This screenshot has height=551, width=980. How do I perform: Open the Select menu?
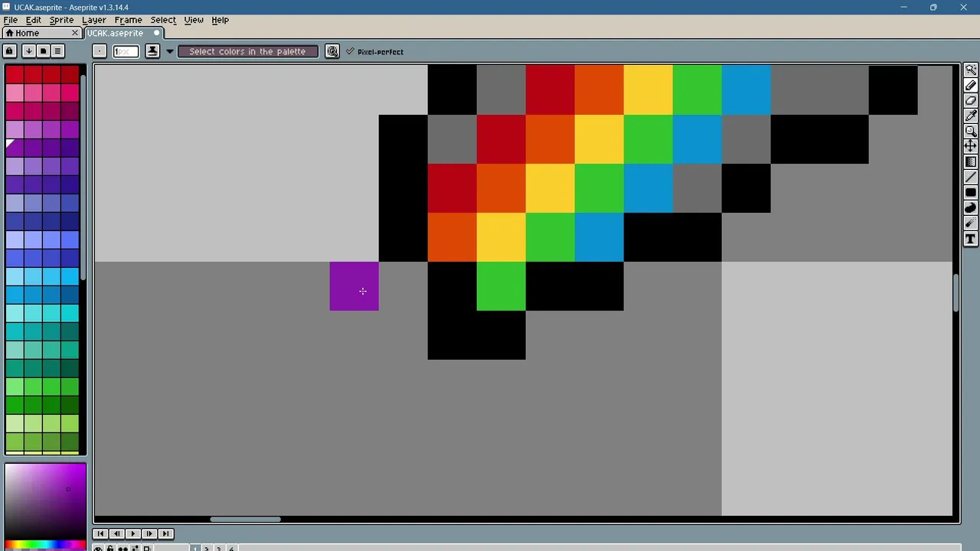(162, 20)
